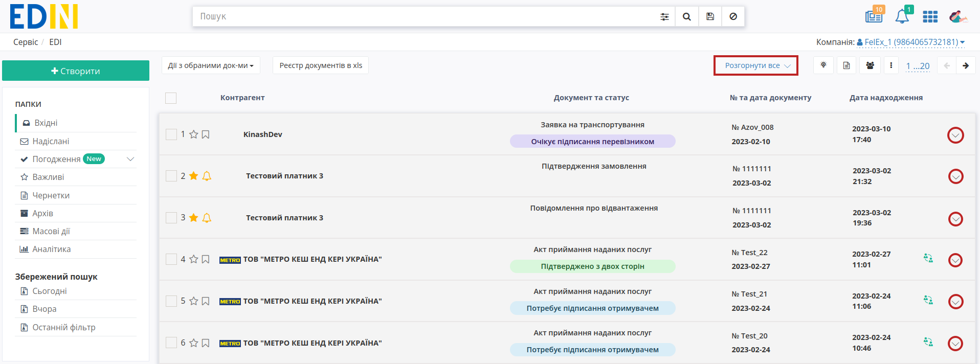Click the Сервіс breadcrumb link
Screen dimensions: 980x364
tap(26, 42)
